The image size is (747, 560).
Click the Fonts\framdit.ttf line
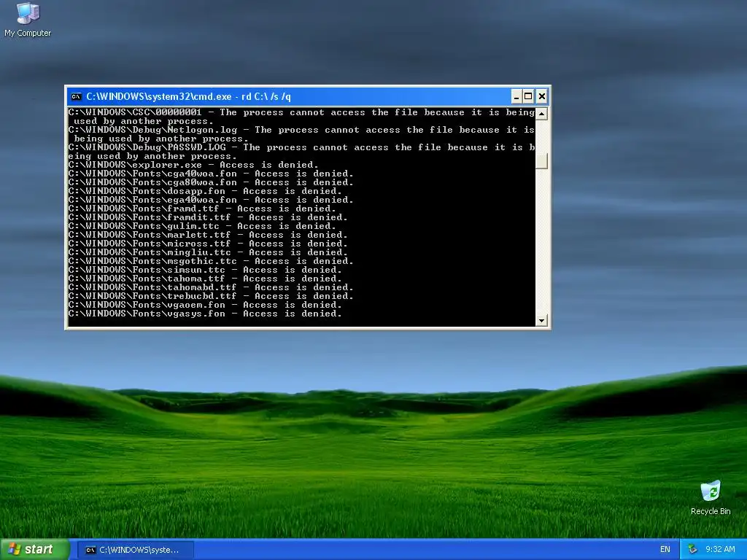coord(208,217)
